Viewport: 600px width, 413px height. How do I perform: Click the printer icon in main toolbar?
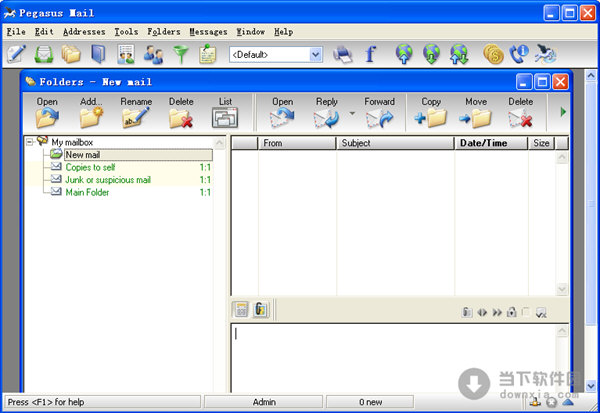coord(342,54)
